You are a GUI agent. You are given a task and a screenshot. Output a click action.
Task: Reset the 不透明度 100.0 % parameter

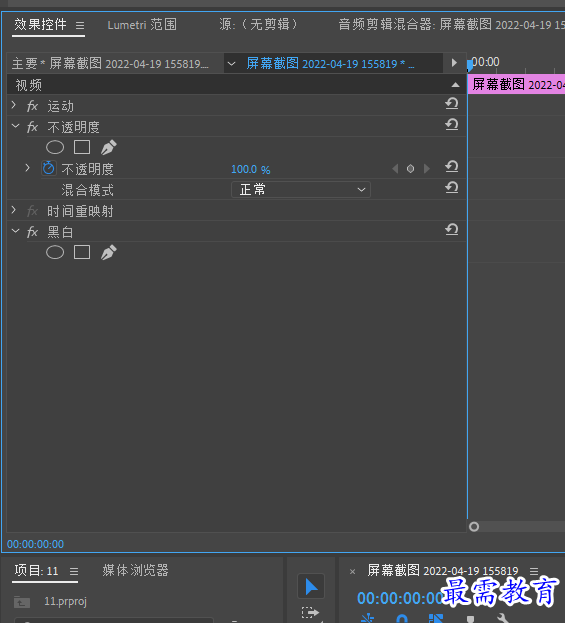452,166
